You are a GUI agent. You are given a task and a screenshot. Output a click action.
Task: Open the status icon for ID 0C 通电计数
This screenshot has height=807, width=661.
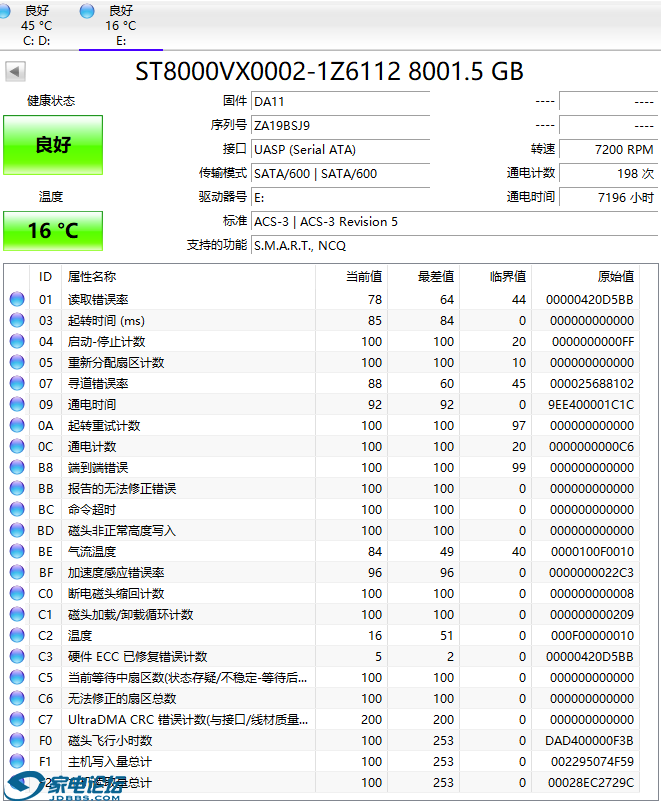[17, 446]
